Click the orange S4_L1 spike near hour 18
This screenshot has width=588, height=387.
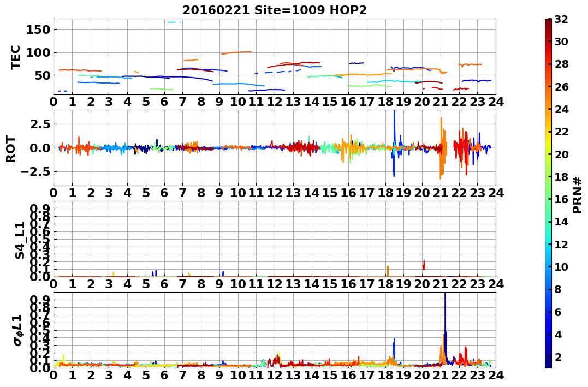388,271
